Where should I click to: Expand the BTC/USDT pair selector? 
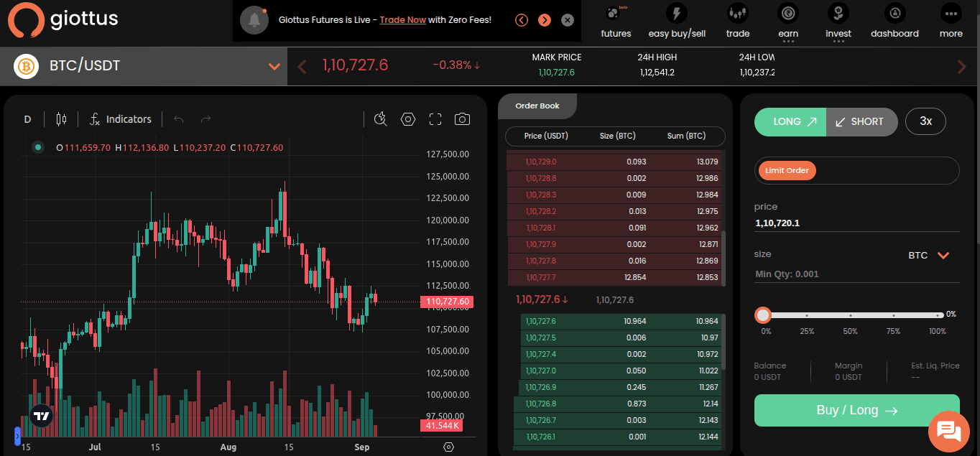[274, 66]
